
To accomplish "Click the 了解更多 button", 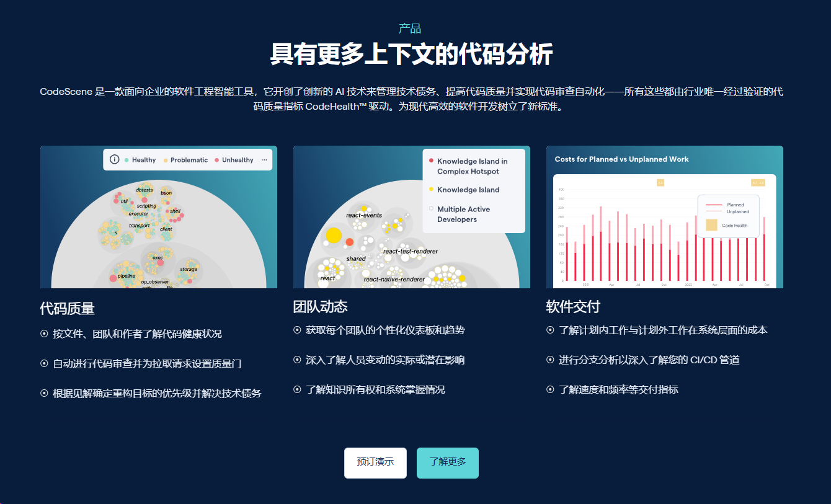I will pos(448,462).
